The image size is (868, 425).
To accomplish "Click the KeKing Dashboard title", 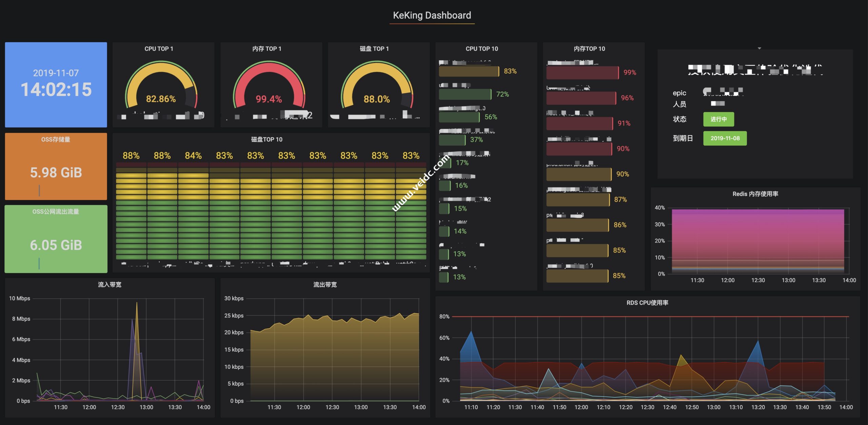I will (x=432, y=16).
